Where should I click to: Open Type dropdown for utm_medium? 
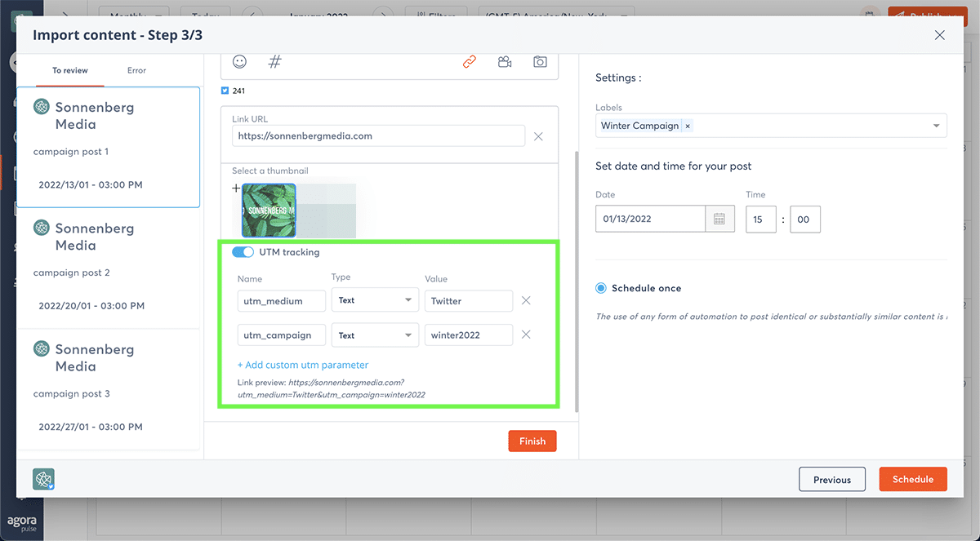click(375, 300)
